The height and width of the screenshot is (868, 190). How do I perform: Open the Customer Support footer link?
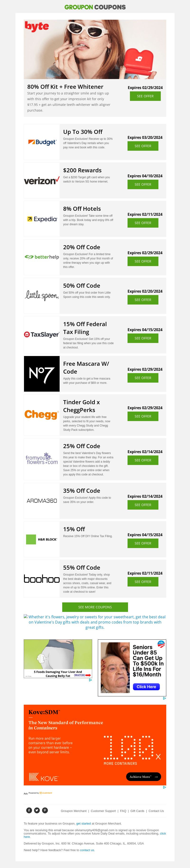103,811
